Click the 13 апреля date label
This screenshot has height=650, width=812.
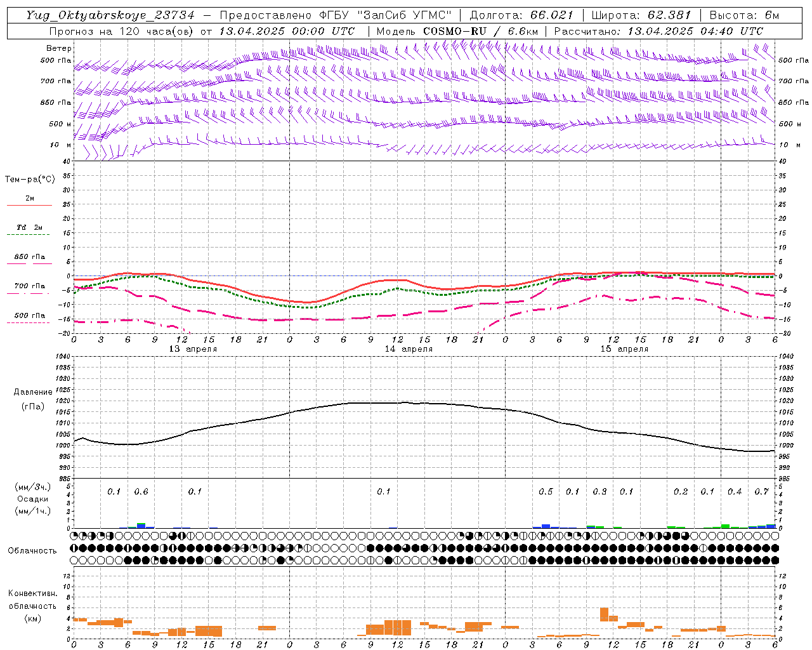(x=193, y=349)
